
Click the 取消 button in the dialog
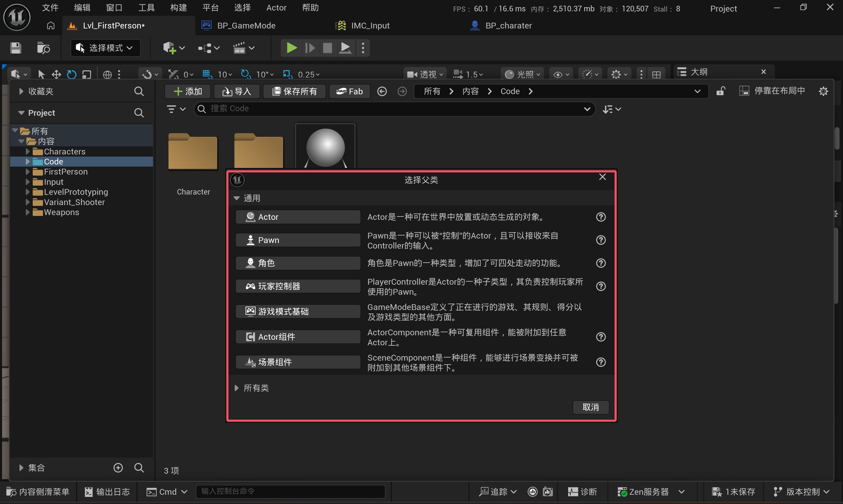[x=590, y=407]
